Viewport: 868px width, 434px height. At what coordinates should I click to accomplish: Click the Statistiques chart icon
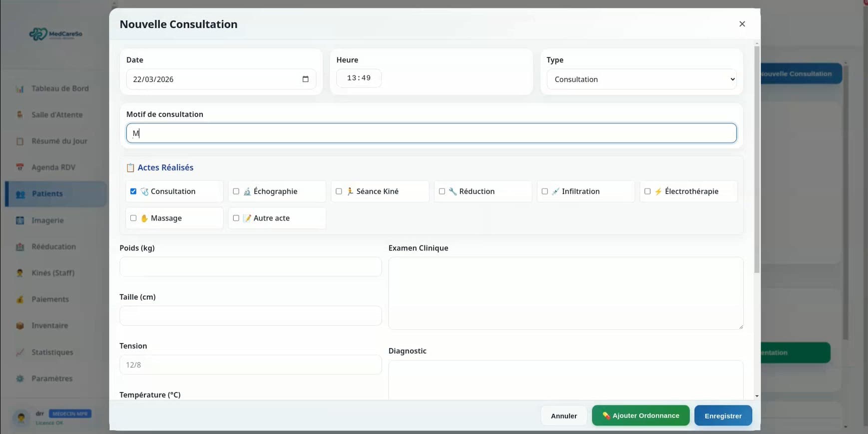click(20, 352)
